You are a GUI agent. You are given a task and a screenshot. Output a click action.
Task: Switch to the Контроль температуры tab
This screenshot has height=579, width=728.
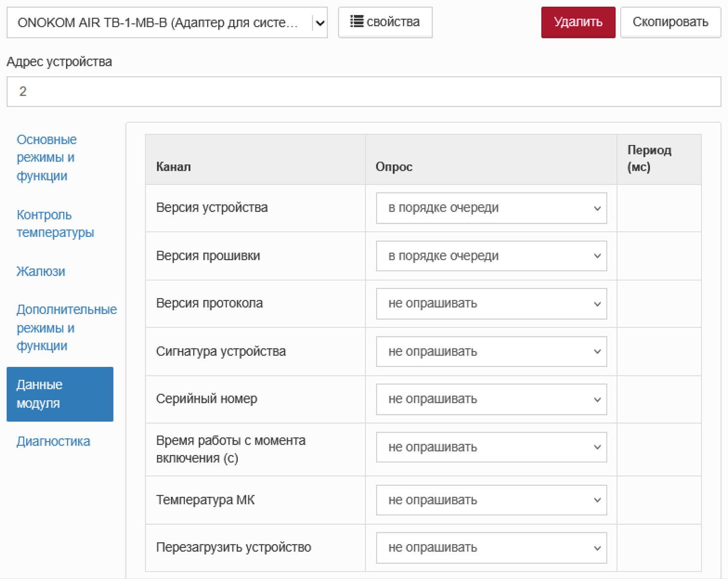pyautogui.click(x=55, y=223)
